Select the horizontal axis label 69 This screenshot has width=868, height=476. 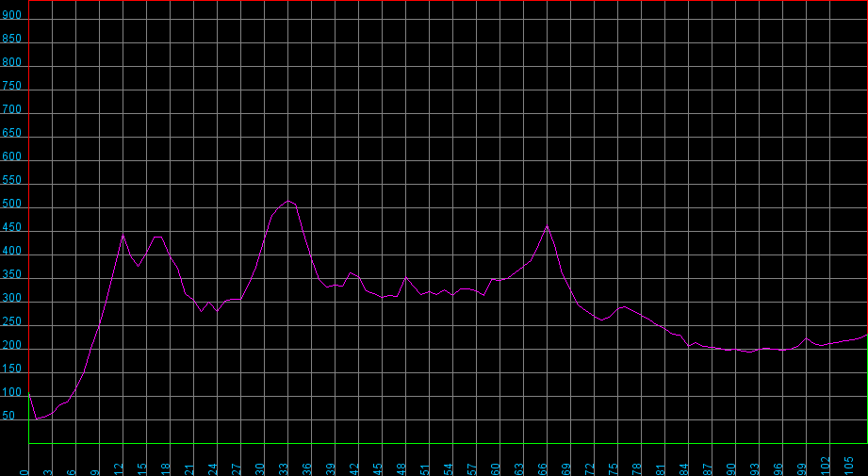[x=566, y=469]
